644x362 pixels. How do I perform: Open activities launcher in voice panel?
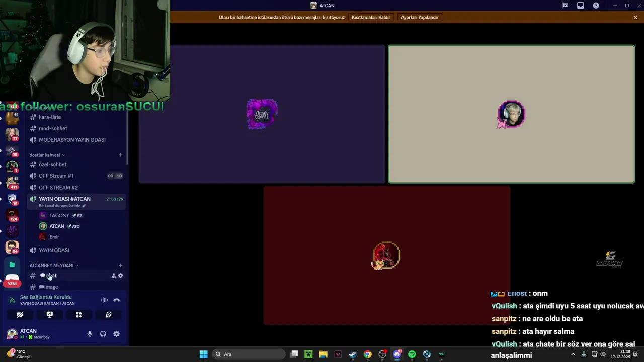[79, 315]
